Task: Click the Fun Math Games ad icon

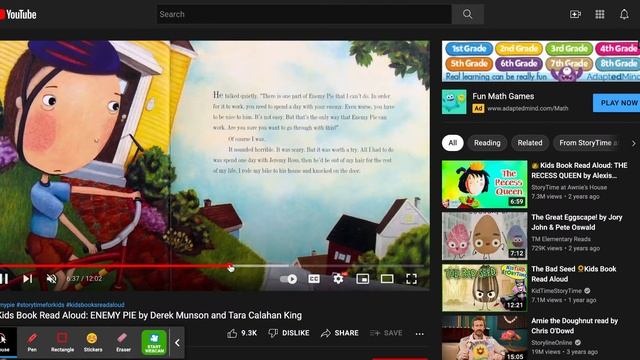Action: pyautogui.click(x=454, y=102)
